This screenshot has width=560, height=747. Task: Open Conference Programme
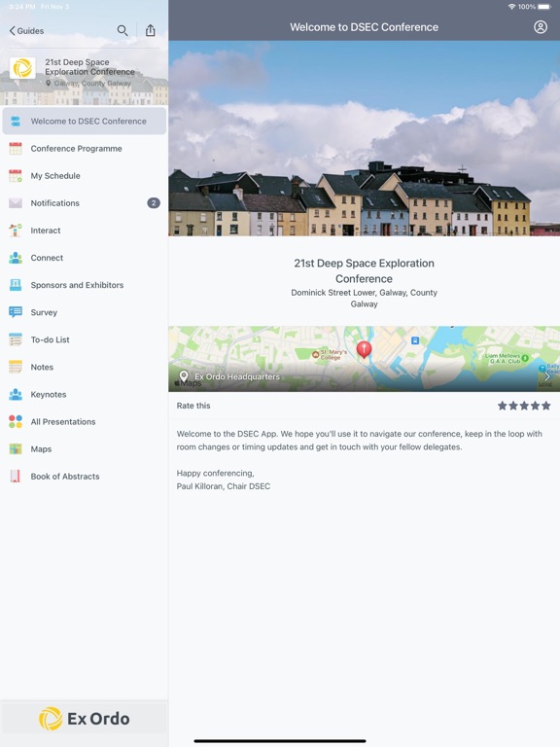(x=85, y=149)
